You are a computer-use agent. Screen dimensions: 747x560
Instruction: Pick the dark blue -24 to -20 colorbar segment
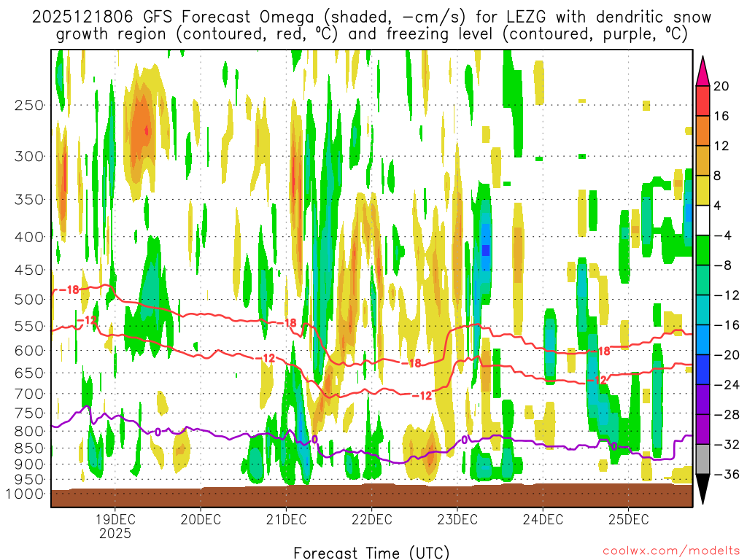[703, 370]
